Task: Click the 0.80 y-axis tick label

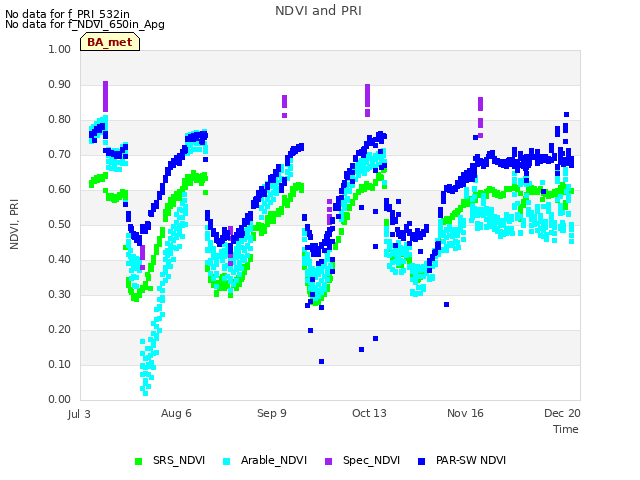Action: [60, 120]
